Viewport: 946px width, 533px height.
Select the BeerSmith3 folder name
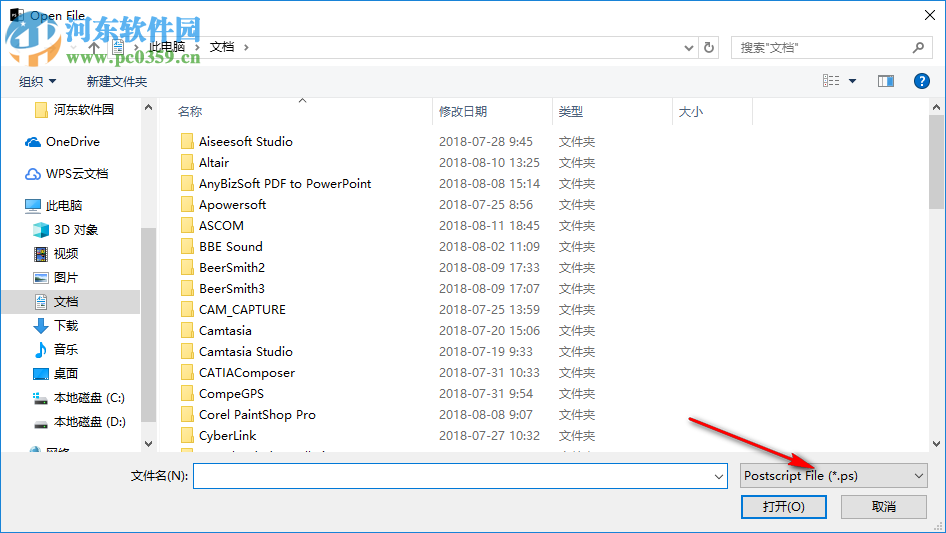tap(232, 289)
